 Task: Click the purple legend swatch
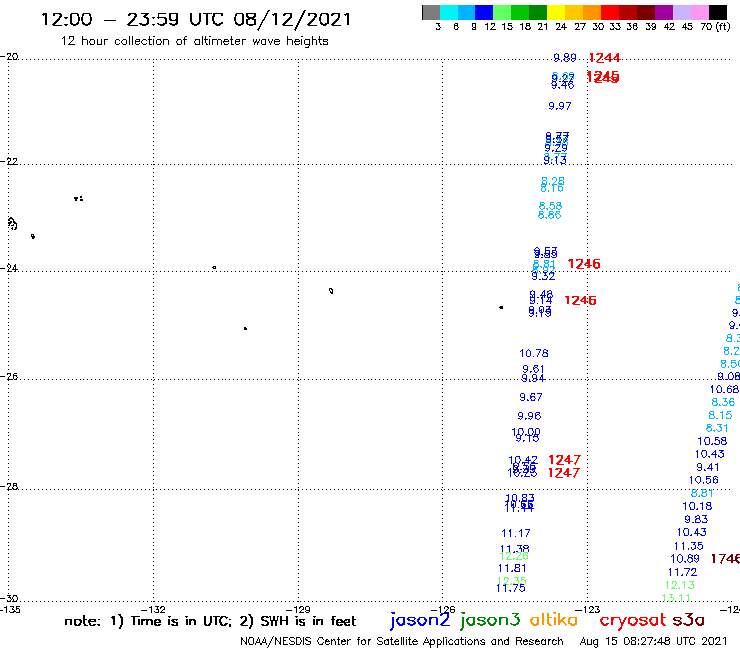point(664,12)
